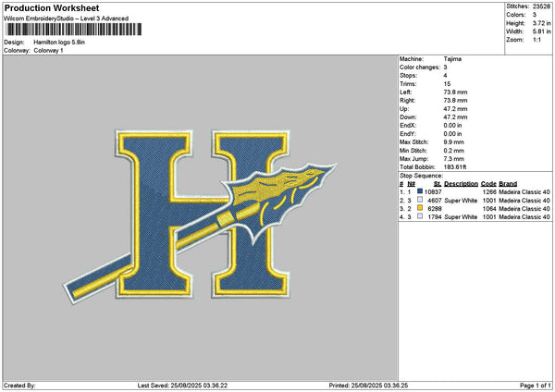Screen dimensions: 555x392
Task: Select stitch count '4607' in stop 2
Action: (x=435, y=201)
